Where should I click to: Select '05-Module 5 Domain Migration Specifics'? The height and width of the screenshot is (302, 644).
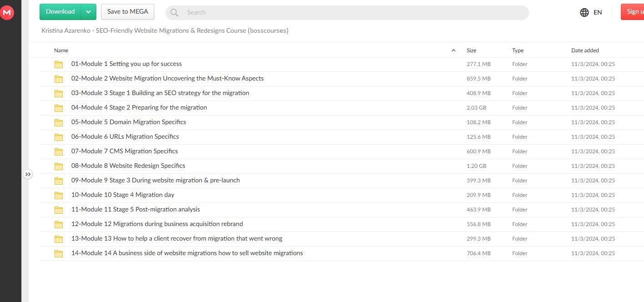[129, 122]
